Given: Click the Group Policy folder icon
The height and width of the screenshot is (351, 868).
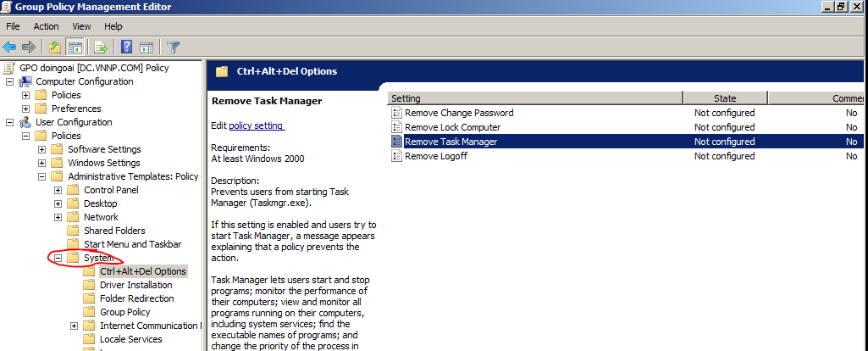Looking at the screenshot, I should click(x=89, y=312).
